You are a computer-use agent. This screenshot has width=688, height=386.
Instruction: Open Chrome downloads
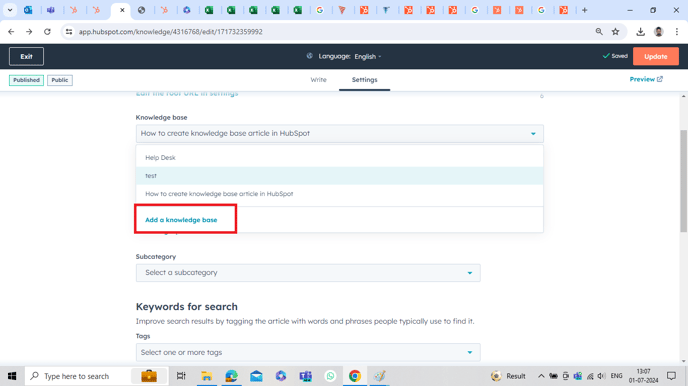tap(641, 32)
